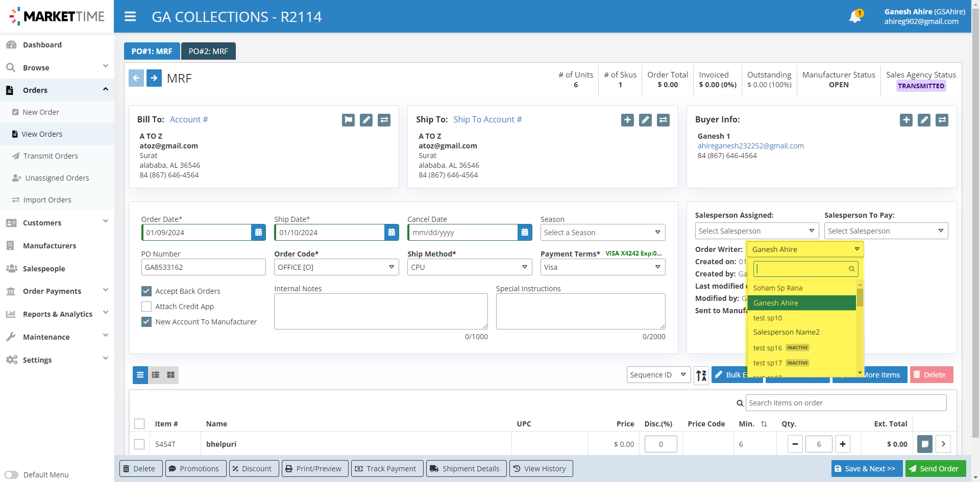Click the Search items on order field
The width and height of the screenshot is (980, 482).
click(x=846, y=403)
